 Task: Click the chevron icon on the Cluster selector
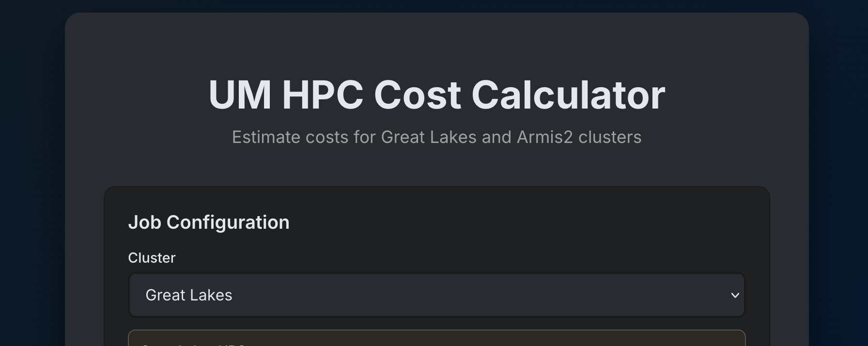(x=735, y=295)
